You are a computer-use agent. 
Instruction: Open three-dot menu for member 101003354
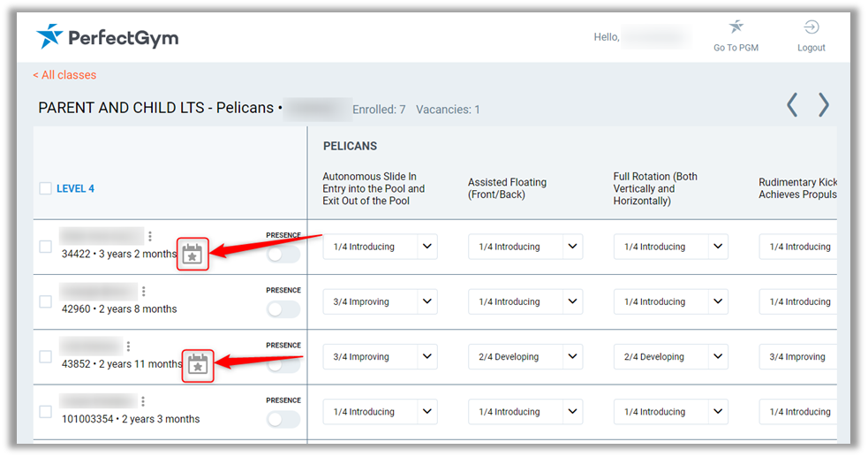coord(143,401)
